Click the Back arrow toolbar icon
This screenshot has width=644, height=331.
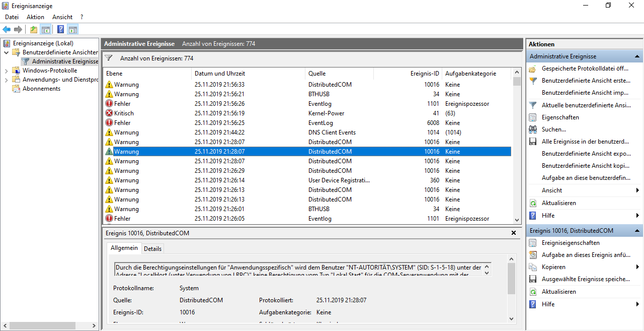(7, 29)
